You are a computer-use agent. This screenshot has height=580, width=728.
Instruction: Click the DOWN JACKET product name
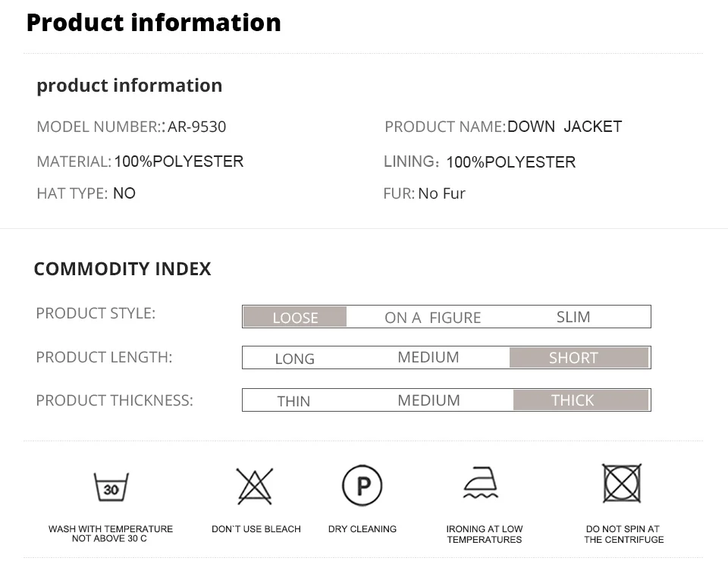pyautogui.click(x=564, y=126)
